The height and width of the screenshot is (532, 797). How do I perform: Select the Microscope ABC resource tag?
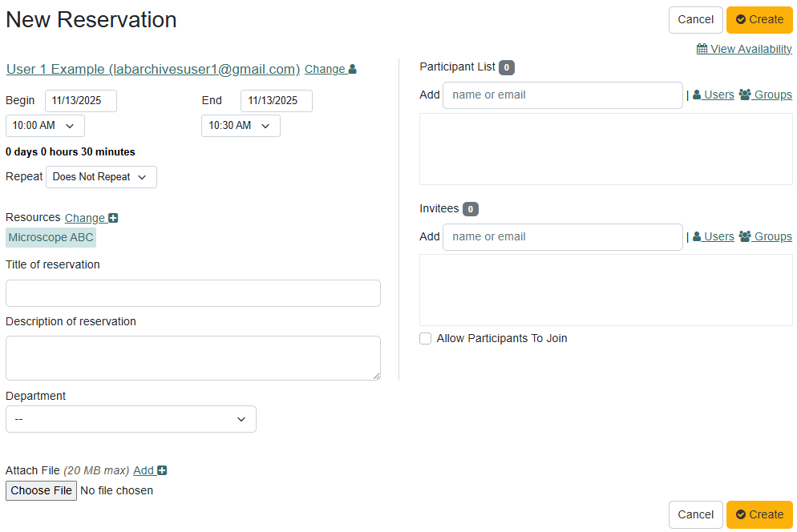(x=51, y=237)
